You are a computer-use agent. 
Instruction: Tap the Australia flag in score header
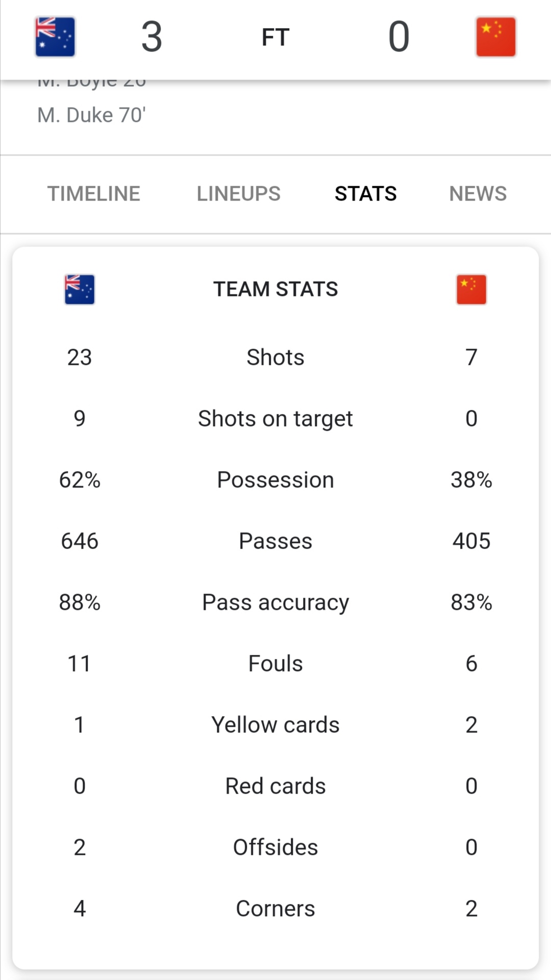[x=55, y=37]
